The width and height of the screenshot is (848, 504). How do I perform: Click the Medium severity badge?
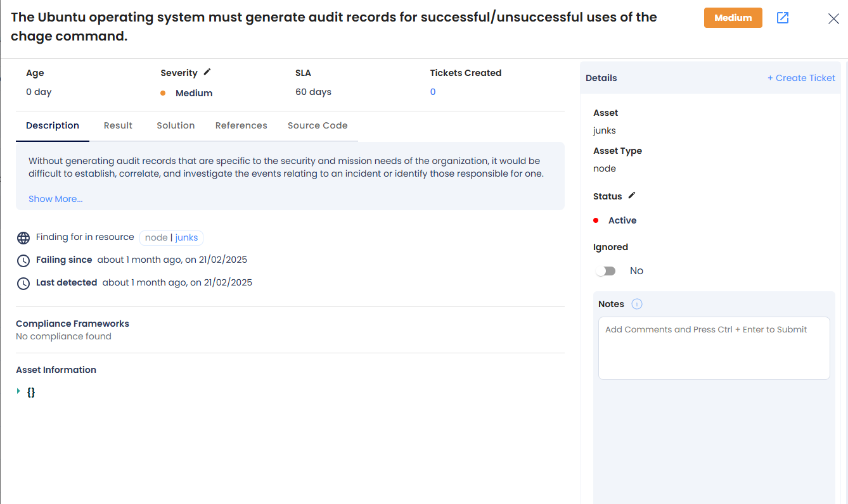coord(733,18)
